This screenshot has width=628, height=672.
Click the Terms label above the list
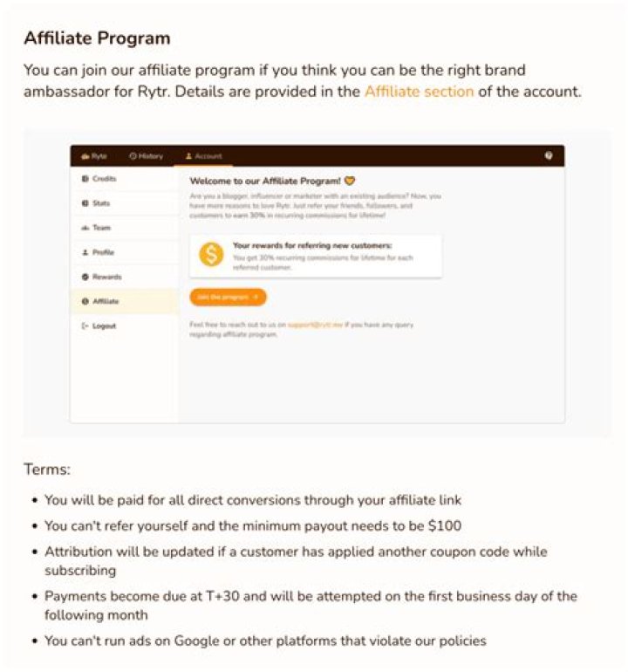point(47,470)
